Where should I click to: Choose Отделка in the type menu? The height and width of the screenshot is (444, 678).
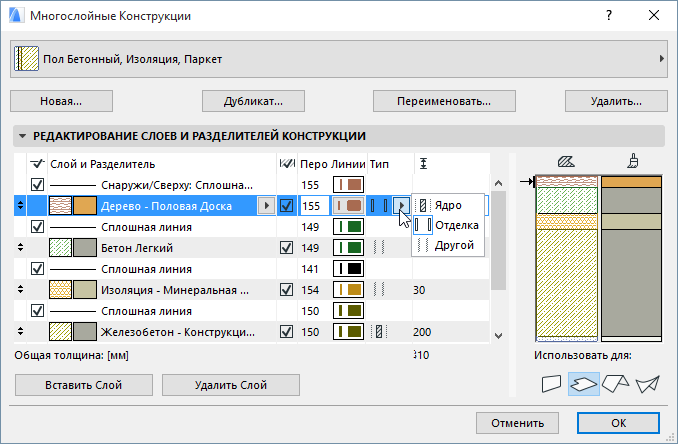click(x=448, y=225)
